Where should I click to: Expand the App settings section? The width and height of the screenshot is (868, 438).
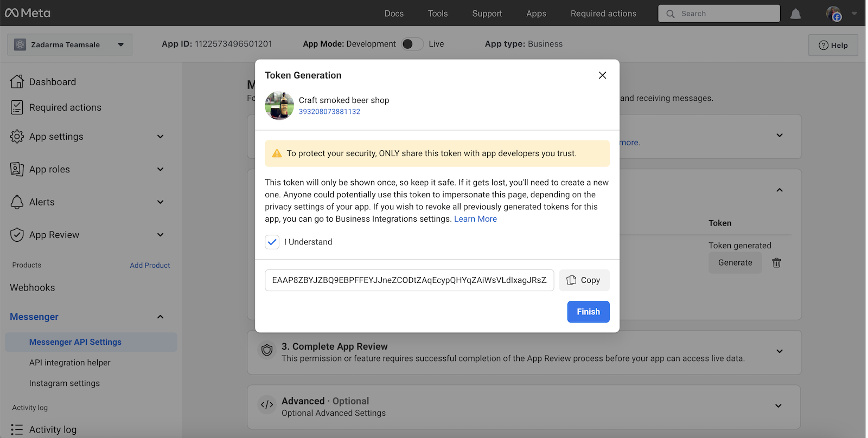[160, 137]
